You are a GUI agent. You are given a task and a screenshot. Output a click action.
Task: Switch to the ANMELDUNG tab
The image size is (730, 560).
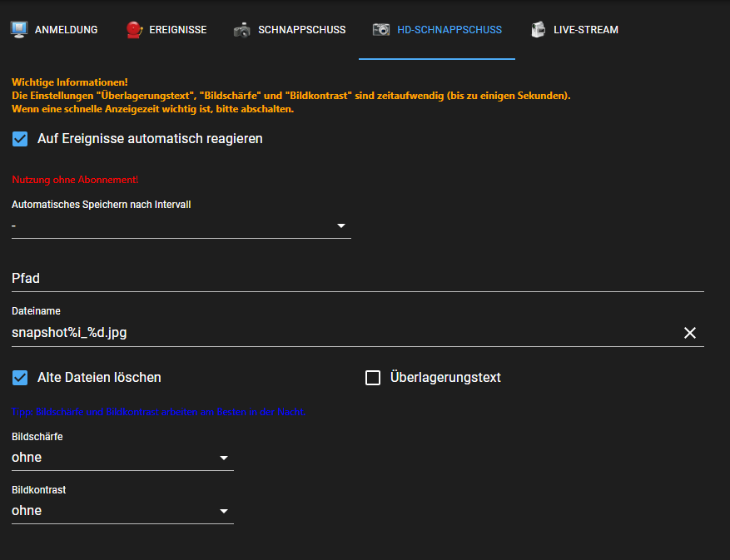(54, 30)
